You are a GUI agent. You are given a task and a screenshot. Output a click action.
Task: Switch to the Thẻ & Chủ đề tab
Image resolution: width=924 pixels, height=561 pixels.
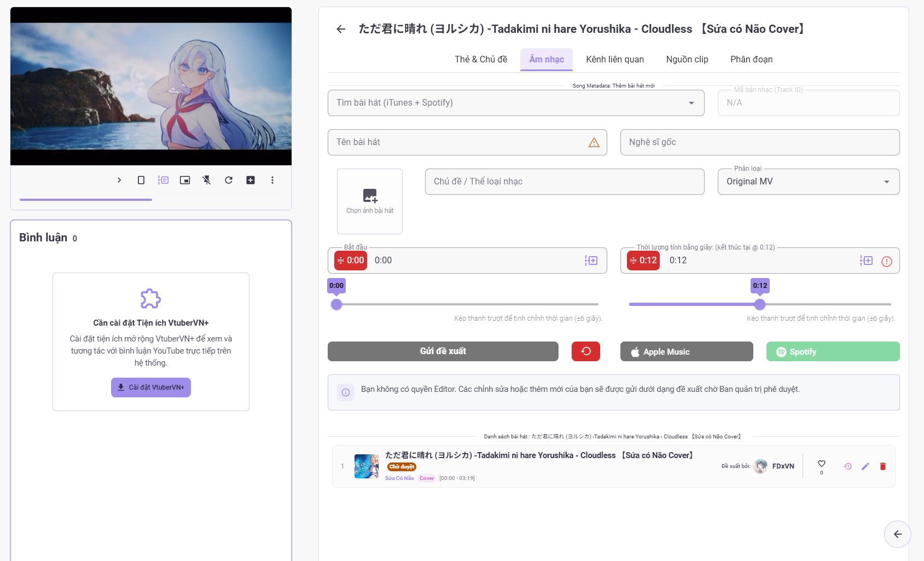click(481, 59)
